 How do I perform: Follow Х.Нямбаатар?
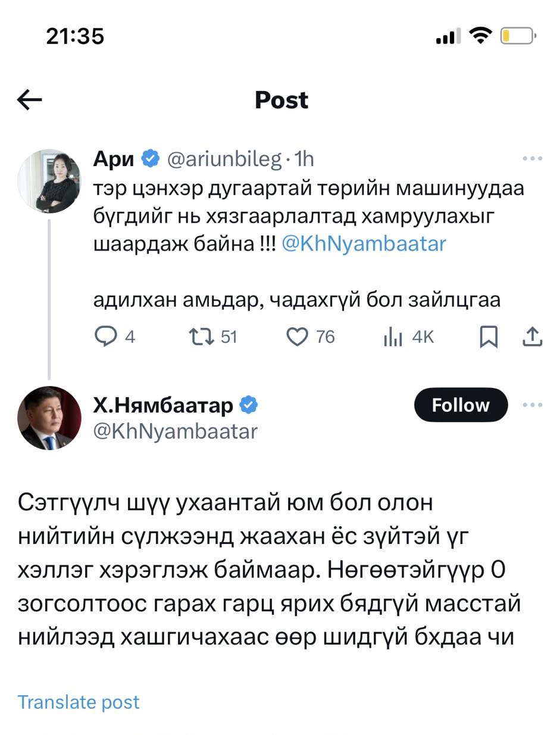(x=461, y=405)
